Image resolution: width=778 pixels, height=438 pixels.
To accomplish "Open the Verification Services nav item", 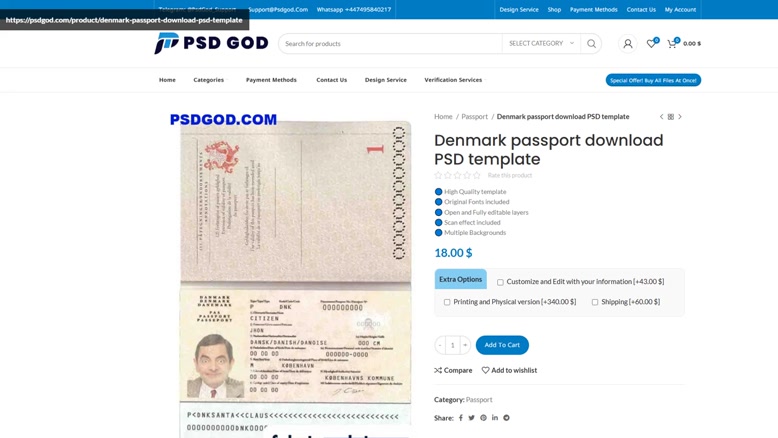I will point(453,80).
